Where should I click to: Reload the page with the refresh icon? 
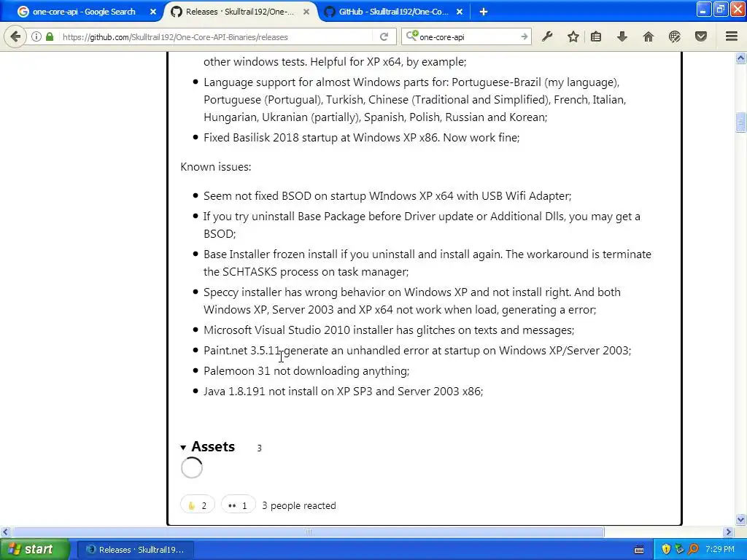click(x=384, y=36)
